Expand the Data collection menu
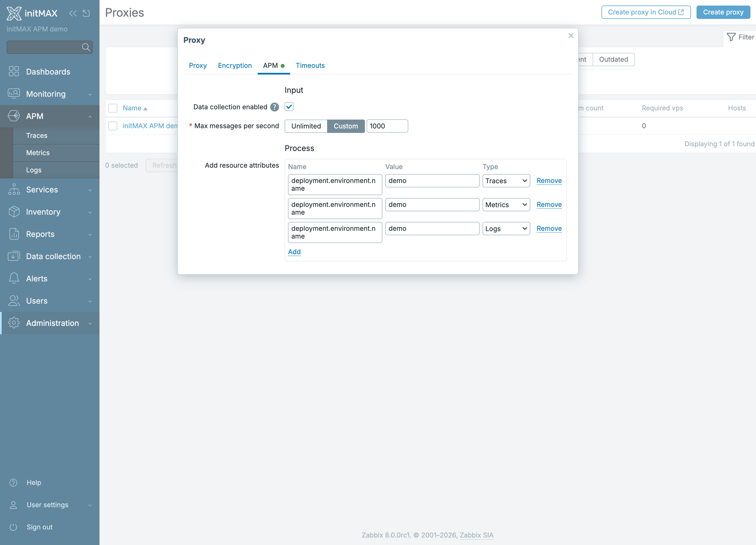Viewport: 756px width, 545px height. pos(50,256)
